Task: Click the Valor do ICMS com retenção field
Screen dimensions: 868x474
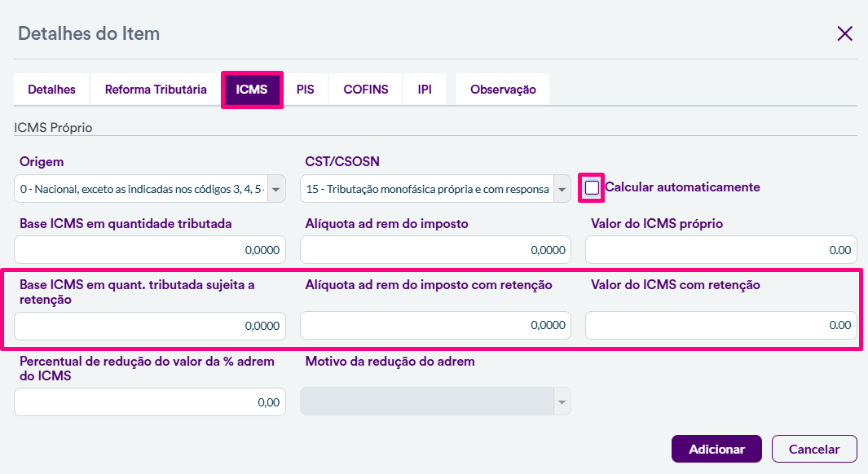Action: point(720,325)
